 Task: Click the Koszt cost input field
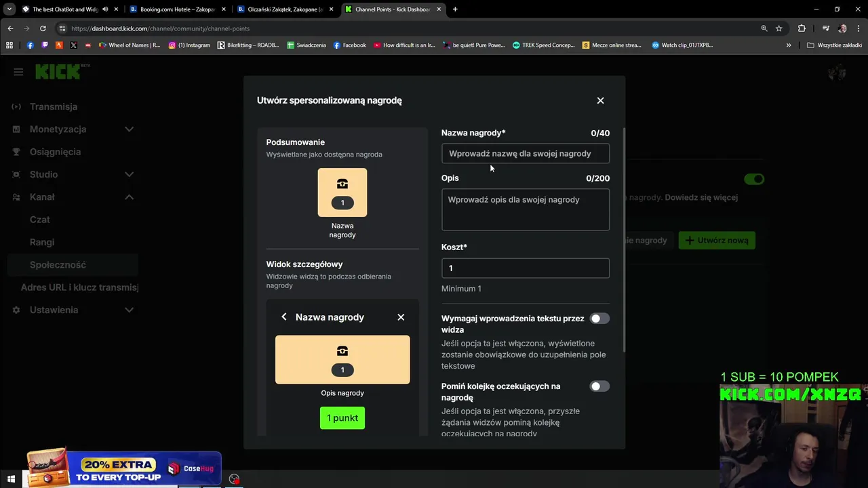tap(526, 268)
